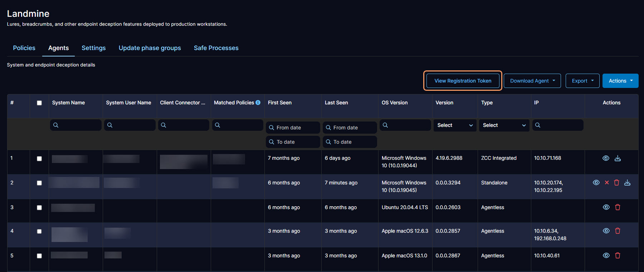Focus the System Name search field
Viewport: 644px width, 272px height.
click(x=75, y=125)
